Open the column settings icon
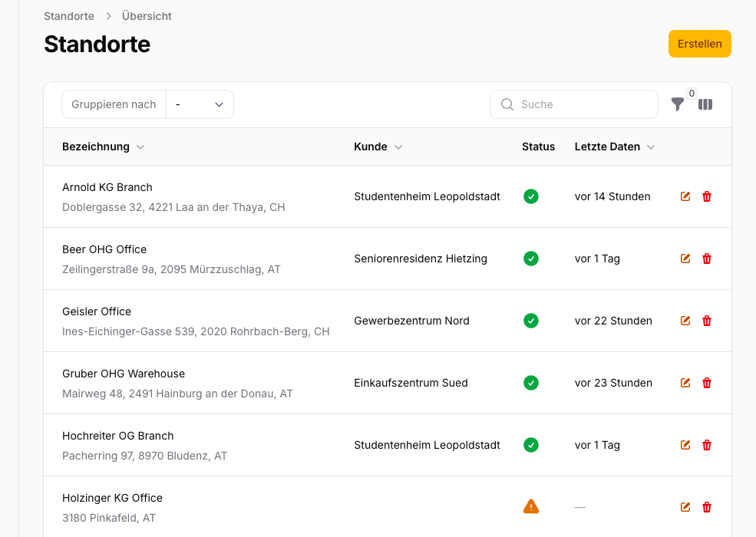The height and width of the screenshot is (537, 756). pyautogui.click(x=705, y=104)
